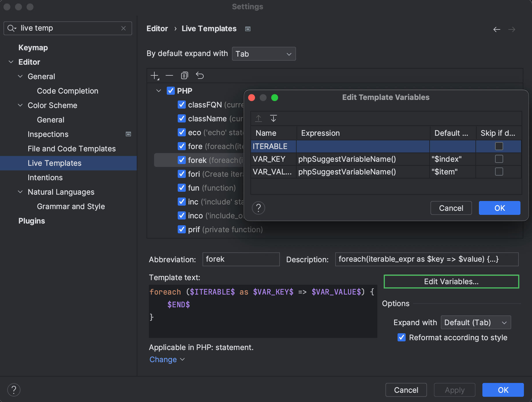Uncheck the fore template
532x402 pixels.
click(181, 146)
